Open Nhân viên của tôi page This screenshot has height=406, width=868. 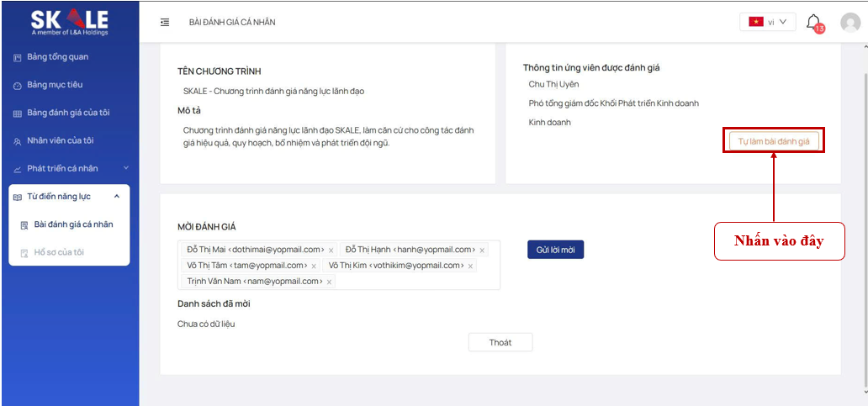pyautogui.click(x=60, y=140)
